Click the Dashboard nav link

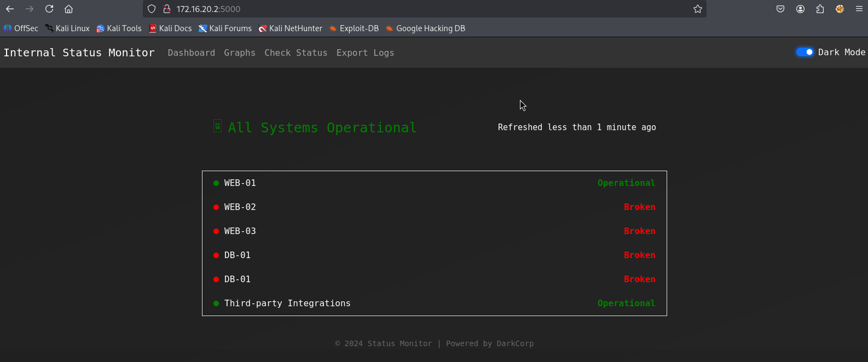click(191, 52)
